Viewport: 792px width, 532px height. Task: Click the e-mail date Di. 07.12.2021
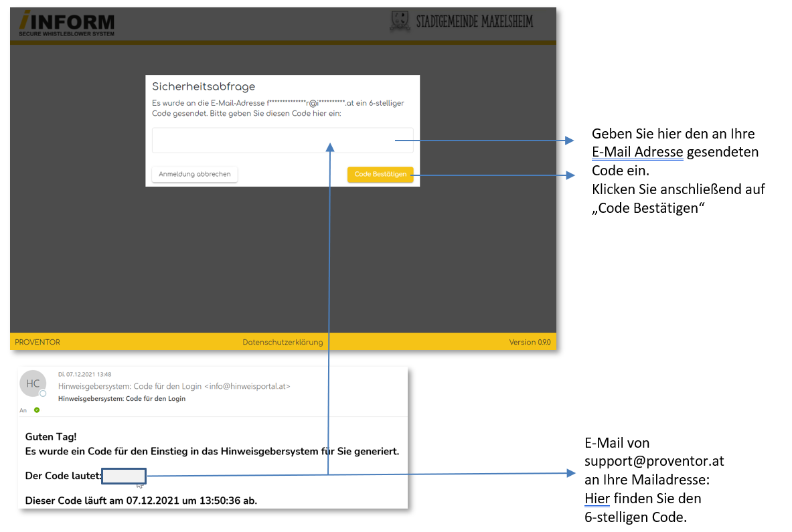click(x=84, y=375)
